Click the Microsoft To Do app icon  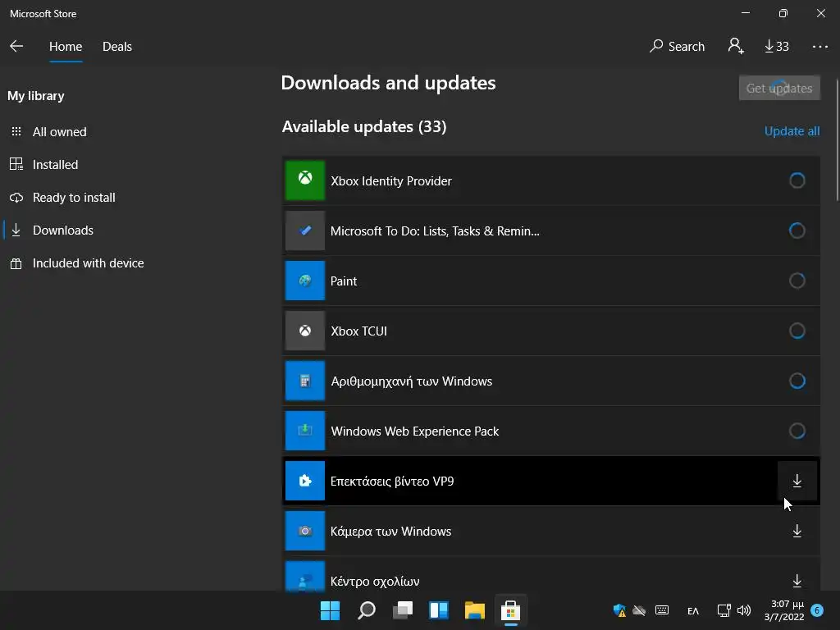click(x=305, y=231)
